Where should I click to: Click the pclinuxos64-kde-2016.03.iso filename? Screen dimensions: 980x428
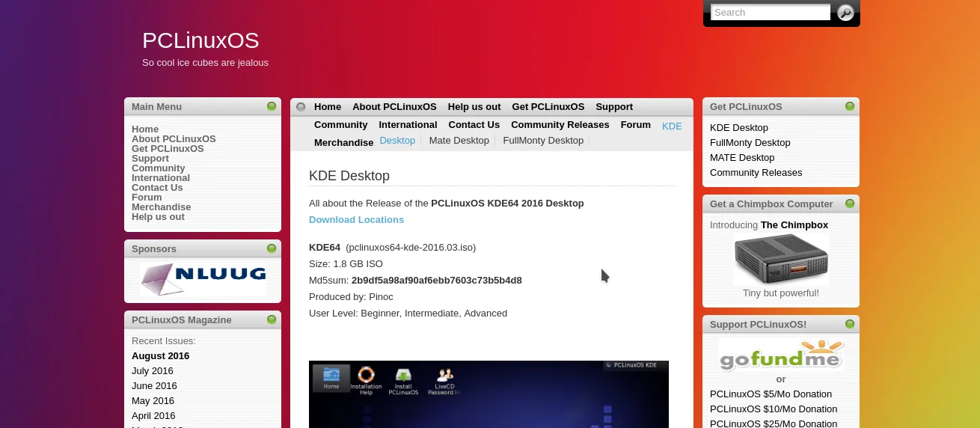[x=411, y=247]
